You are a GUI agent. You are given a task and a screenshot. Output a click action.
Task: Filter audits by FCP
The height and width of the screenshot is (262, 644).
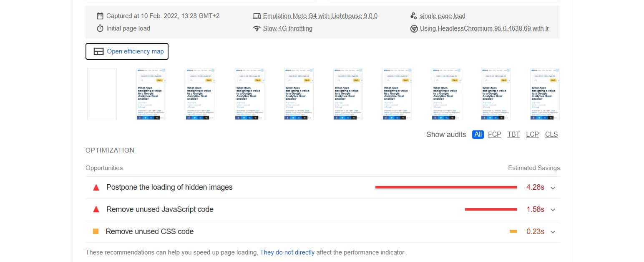click(495, 134)
